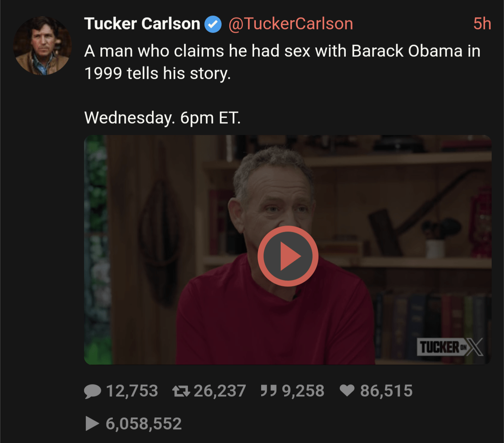This screenshot has width=504, height=443.
Task: Click the round profile avatar photo
Action: pos(42,46)
